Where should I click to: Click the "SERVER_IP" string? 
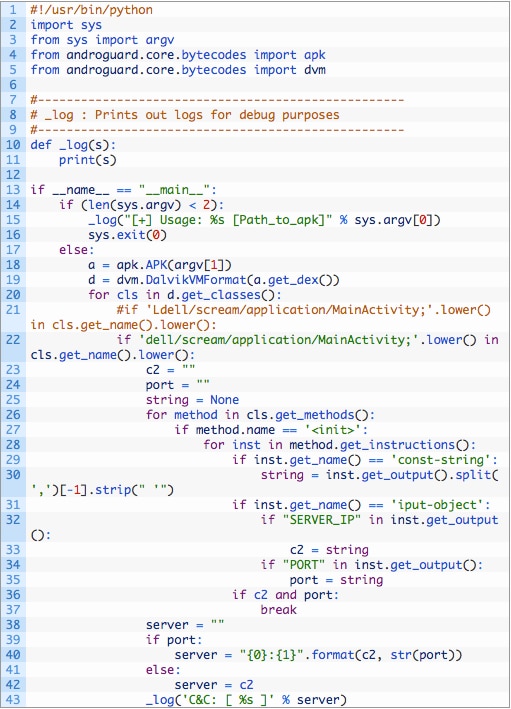(x=322, y=520)
